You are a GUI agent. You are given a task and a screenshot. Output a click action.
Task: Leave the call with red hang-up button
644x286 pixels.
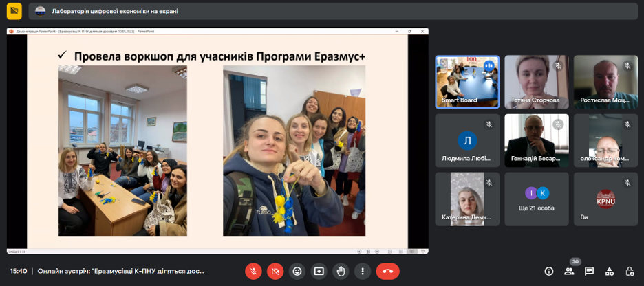(387, 271)
